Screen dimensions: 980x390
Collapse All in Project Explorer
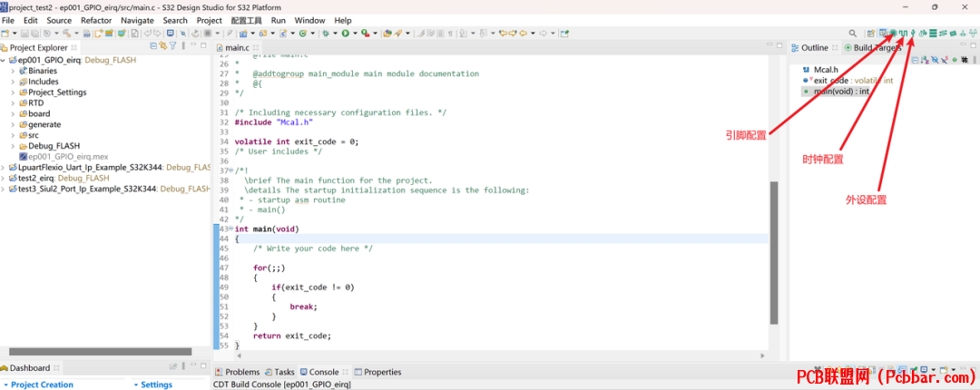[153, 45]
